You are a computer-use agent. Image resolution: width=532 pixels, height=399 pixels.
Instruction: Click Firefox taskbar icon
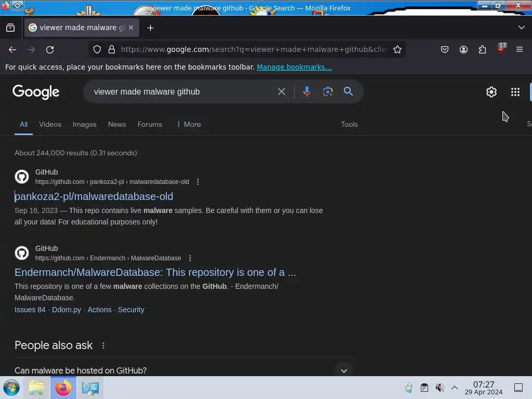click(63, 388)
